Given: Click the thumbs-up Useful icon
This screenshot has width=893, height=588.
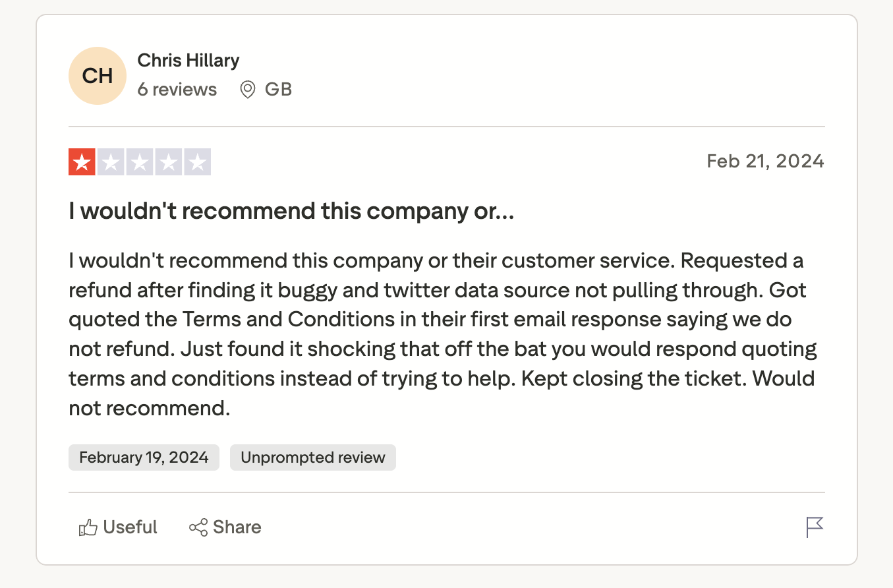Looking at the screenshot, I should 88,527.
